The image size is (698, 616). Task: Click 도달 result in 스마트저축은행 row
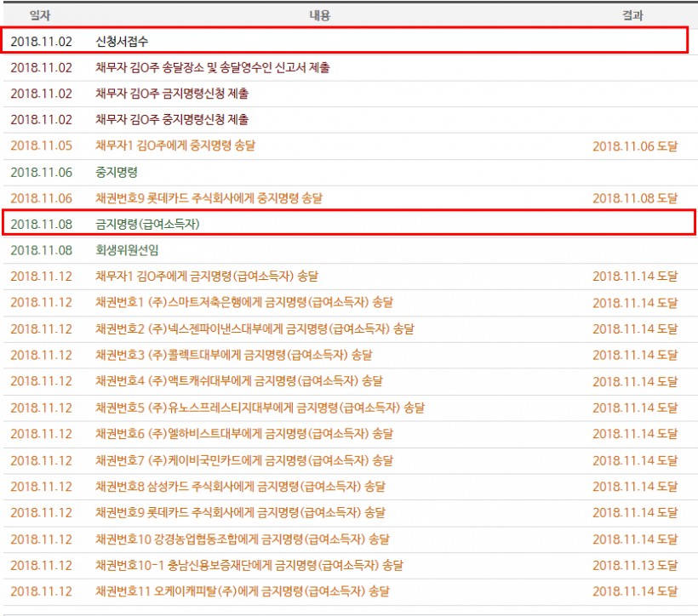pos(635,303)
